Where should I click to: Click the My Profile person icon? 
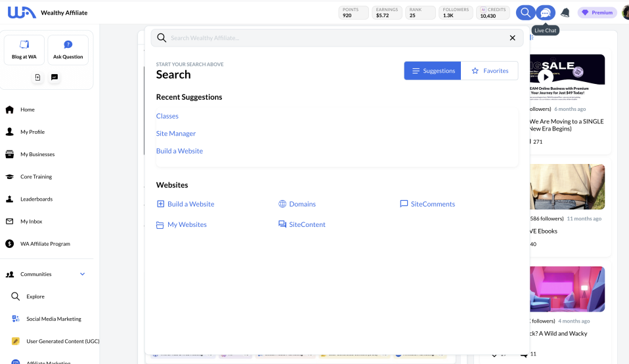10,132
